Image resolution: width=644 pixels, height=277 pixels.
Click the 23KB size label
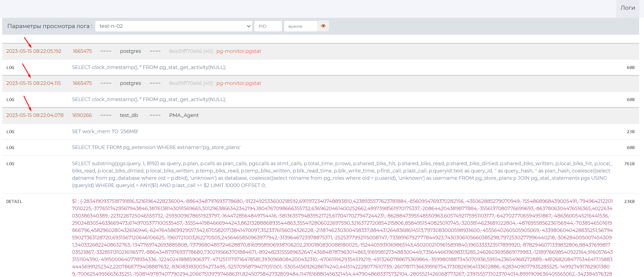[x=629, y=202]
